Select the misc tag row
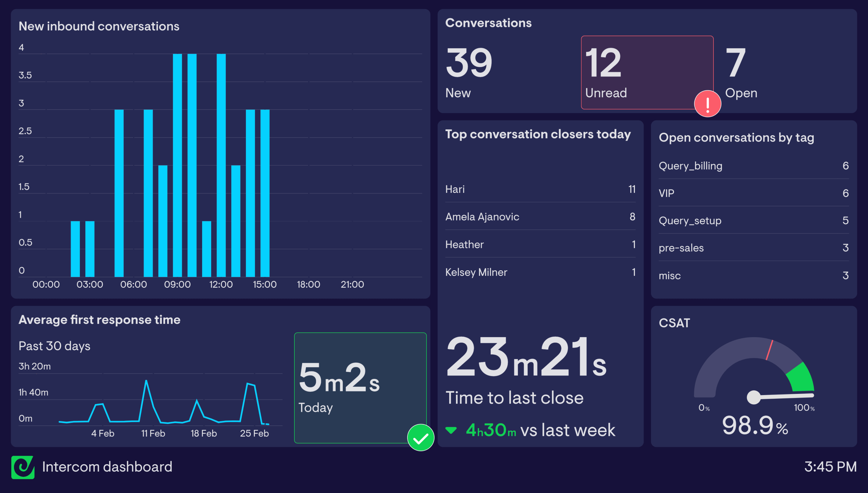The width and height of the screenshot is (868, 493). [x=754, y=275]
